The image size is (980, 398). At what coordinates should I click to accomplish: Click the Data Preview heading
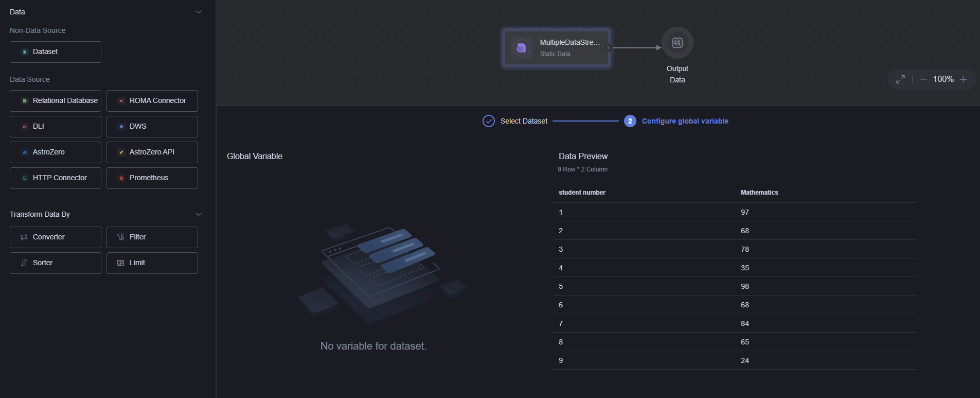[583, 157]
